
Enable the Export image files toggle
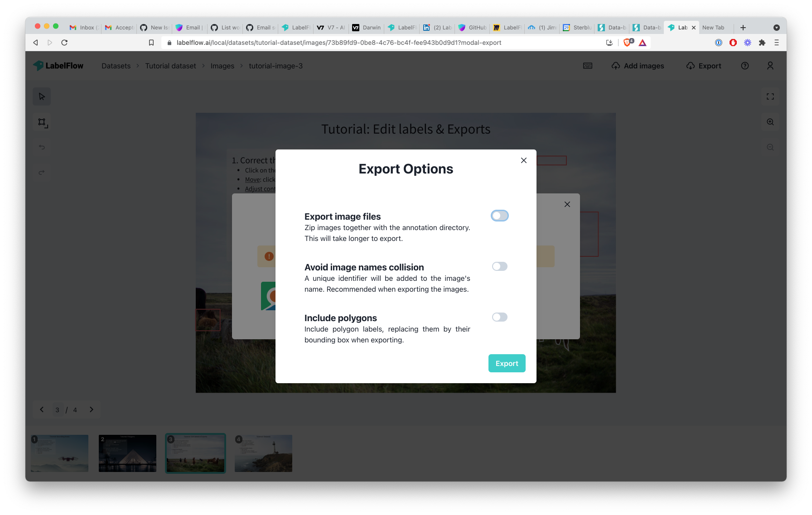(499, 216)
